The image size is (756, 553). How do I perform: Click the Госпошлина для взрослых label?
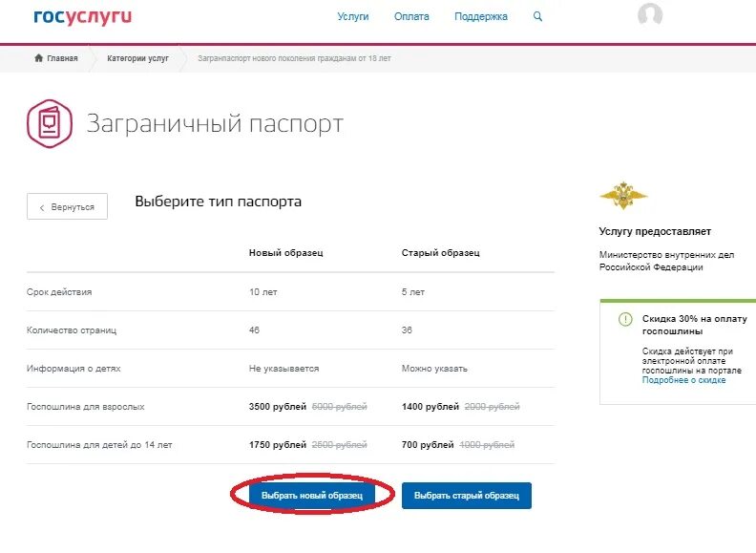[85, 407]
